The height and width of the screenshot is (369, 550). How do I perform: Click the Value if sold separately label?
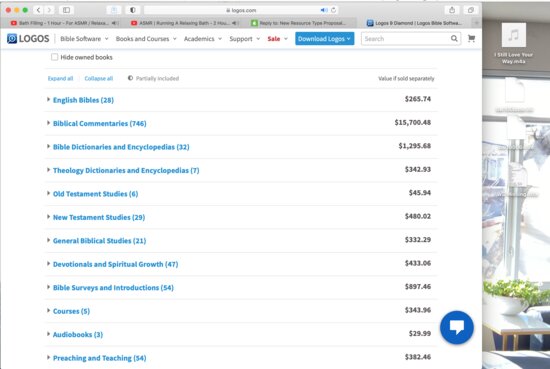406,79
